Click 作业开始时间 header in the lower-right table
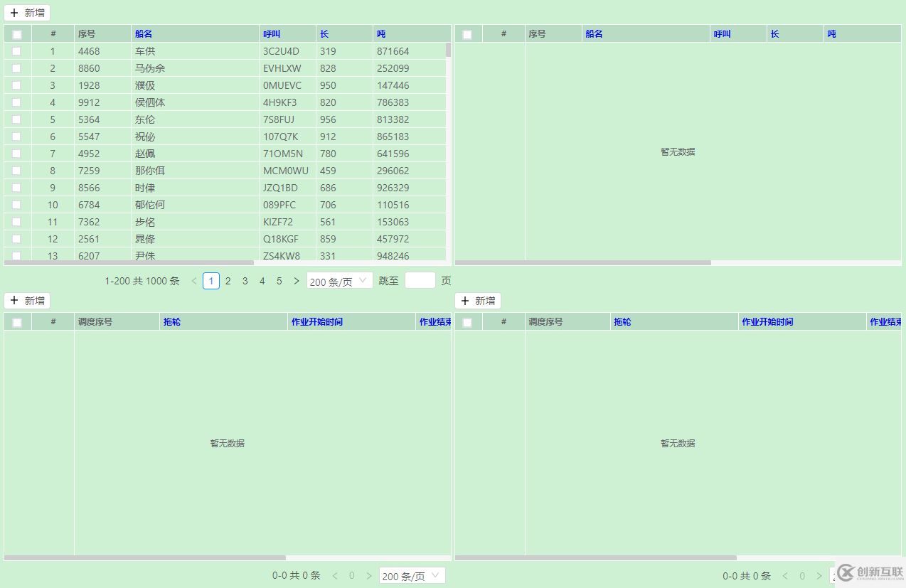The height and width of the screenshot is (588, 906). [768, 321]
